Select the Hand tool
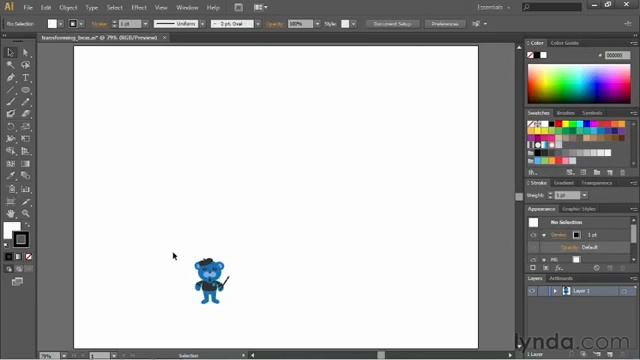The height and width of the screenshot is (360, 640). coord(11,213)
